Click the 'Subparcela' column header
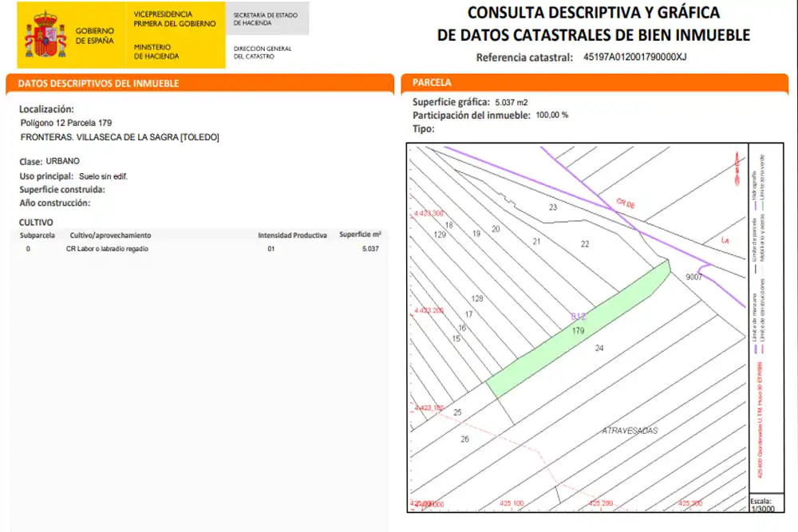This screenshot has height=532, width=798. coord(38,235)
